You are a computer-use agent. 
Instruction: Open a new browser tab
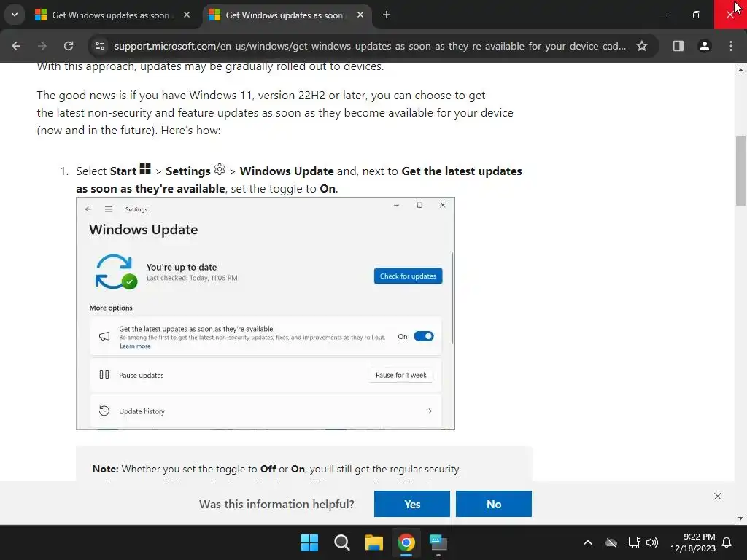tap(387, 15)
